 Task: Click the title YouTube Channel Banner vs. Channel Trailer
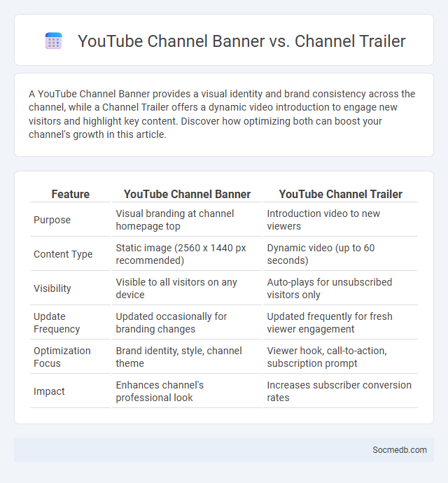(x=241, y=41)
